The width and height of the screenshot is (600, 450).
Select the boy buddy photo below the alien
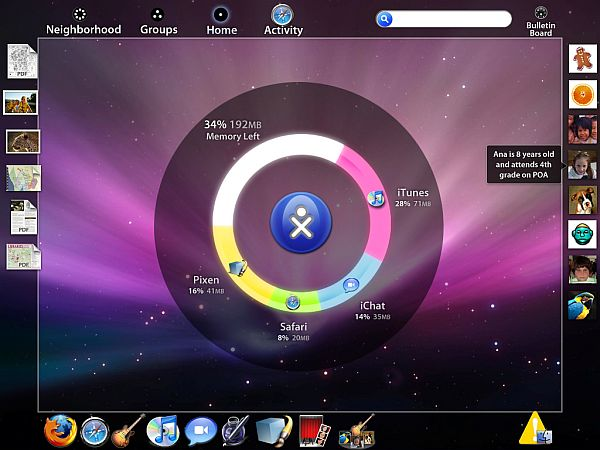582,269
